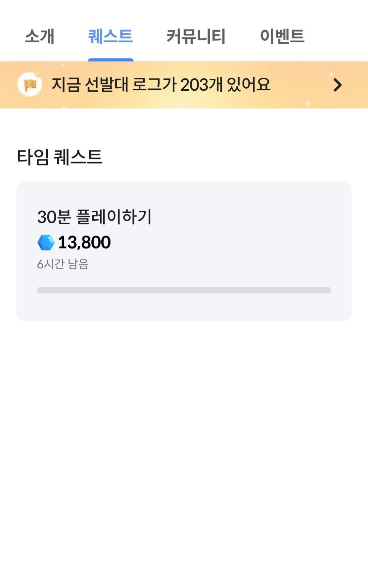Open the 선발대 로그 203개 banner text
Screen dimensions: 368x588
point(161,85)
